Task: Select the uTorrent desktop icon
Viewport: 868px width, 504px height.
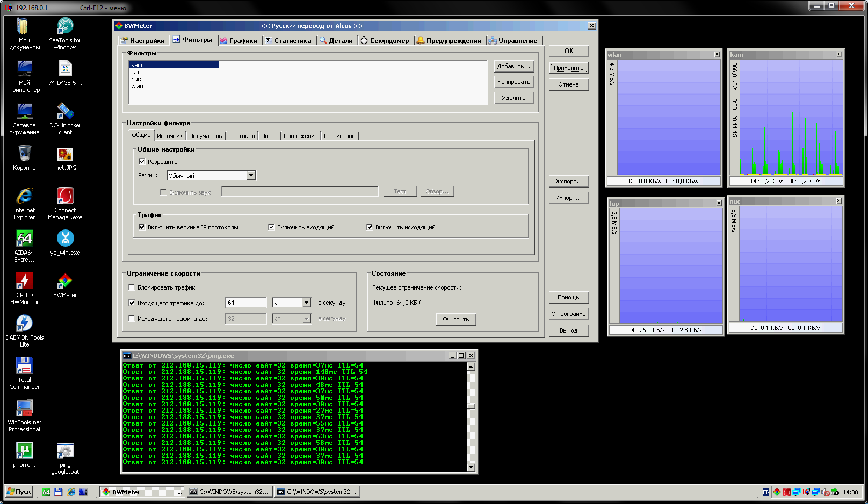Action: coord(24,451)
